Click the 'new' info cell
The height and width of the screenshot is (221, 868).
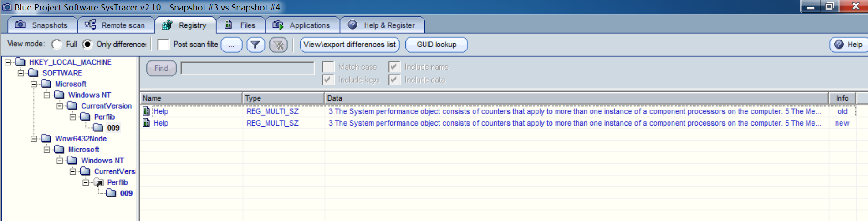[842, 123]
